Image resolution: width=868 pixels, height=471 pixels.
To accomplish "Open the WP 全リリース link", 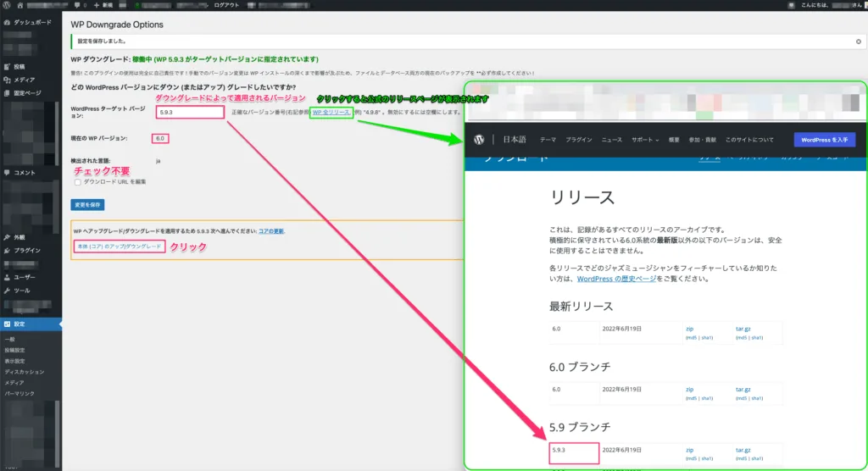I will pyautogui.click(x=331, y=113).
